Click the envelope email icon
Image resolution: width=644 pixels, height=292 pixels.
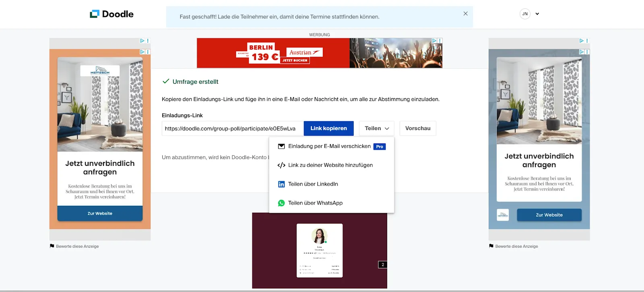[x=281, y=146]
